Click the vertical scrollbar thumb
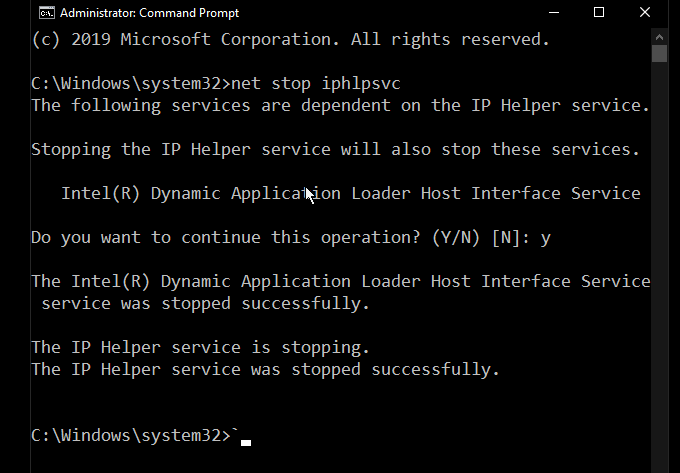This screenshot has width=680, height=473. 659,51
